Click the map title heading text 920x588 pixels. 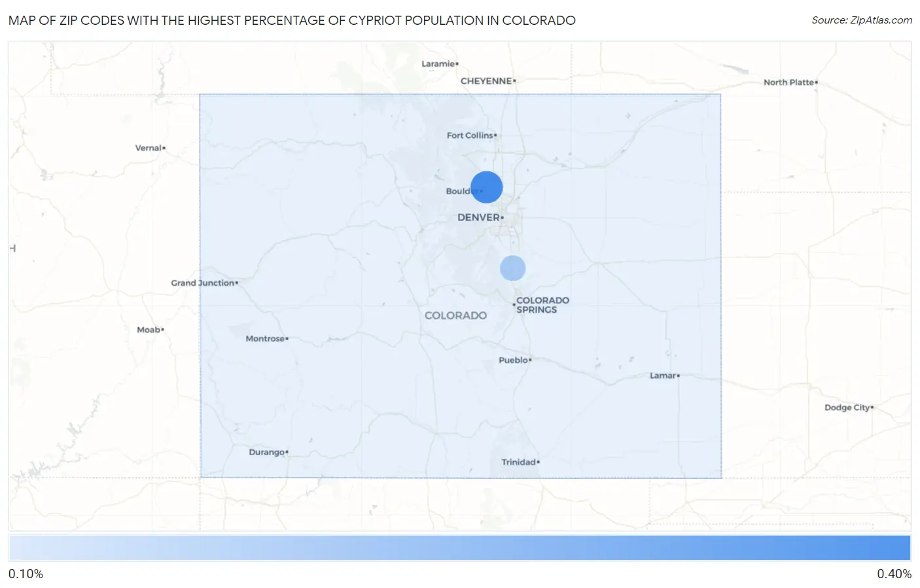coord(292,20)
